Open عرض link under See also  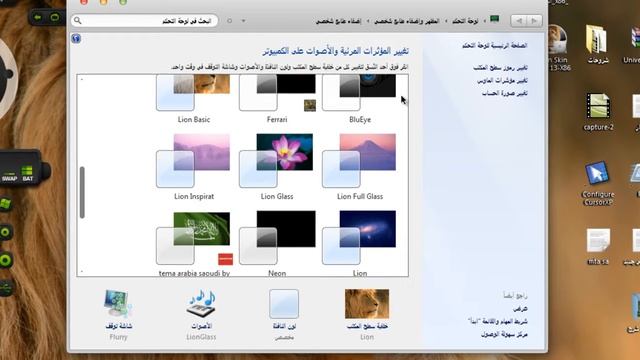coord(520,308)
